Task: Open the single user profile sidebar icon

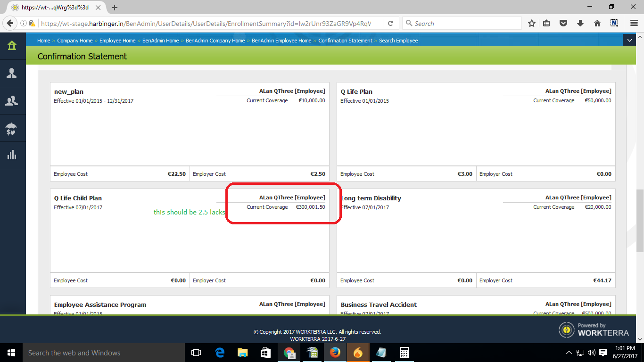Action: point(12,73)
